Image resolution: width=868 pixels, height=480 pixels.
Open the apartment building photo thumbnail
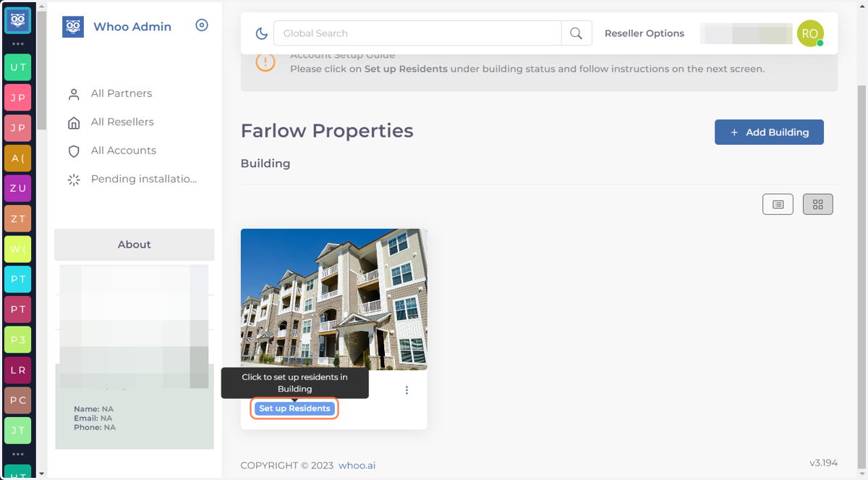tap(334, 299)
